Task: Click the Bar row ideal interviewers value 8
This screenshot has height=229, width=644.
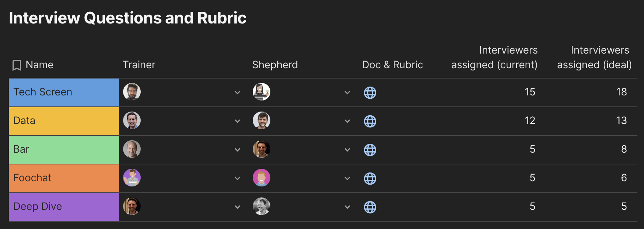Action: (x=624, y=149)
